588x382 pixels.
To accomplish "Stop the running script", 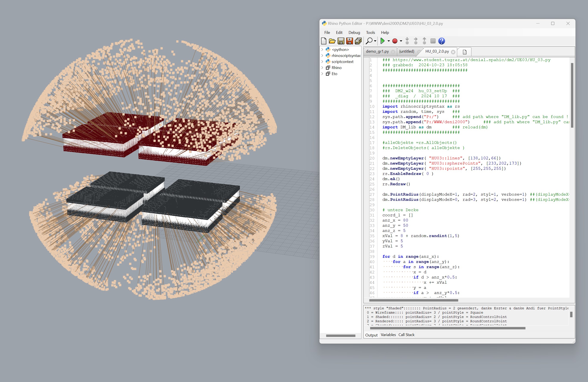I will click(x=433, y=41).
